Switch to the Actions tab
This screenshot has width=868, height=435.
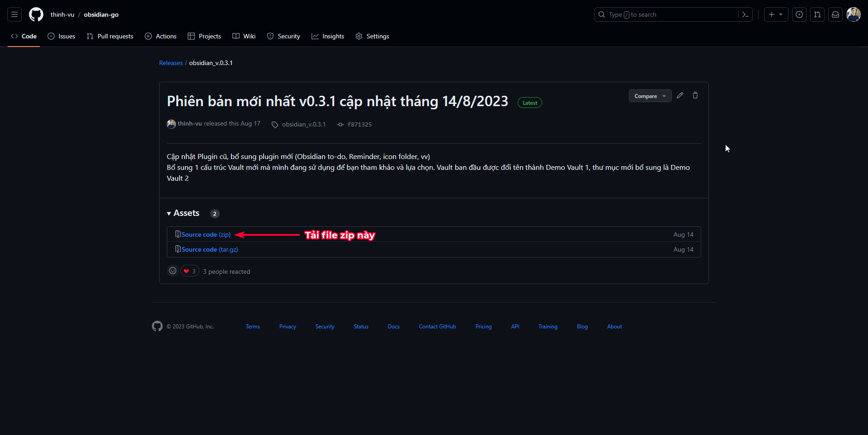pyautogui.click(x=161, y=36)
